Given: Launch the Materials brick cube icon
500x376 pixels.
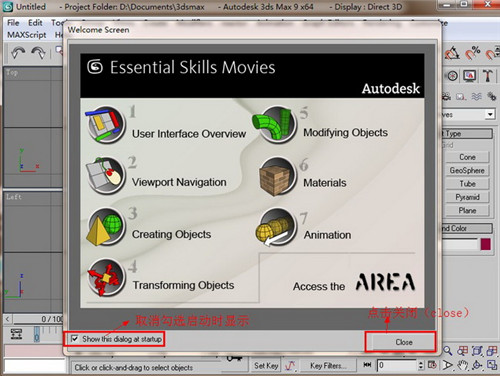Looking at the screenshot, I should tap(277, 177).
